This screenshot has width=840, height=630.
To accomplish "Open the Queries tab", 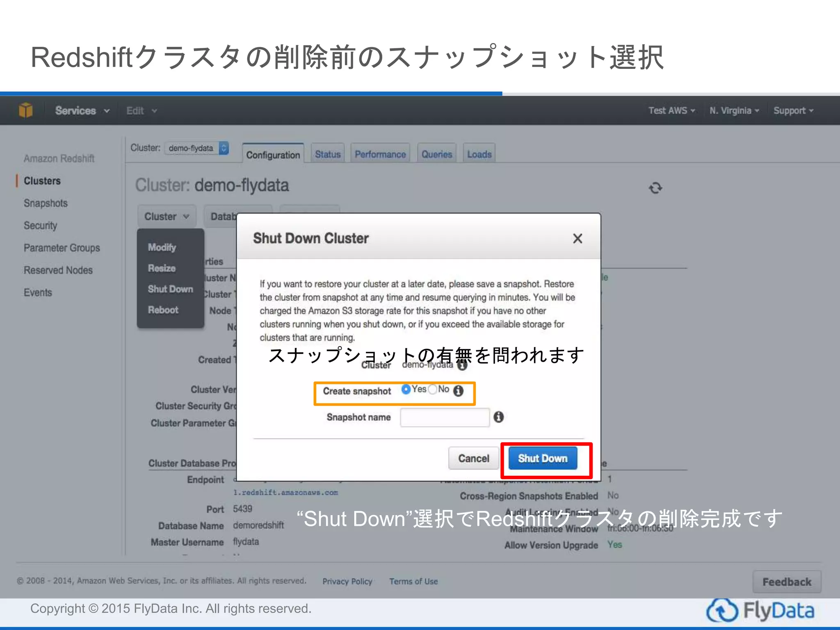I will tap(437, 154).
